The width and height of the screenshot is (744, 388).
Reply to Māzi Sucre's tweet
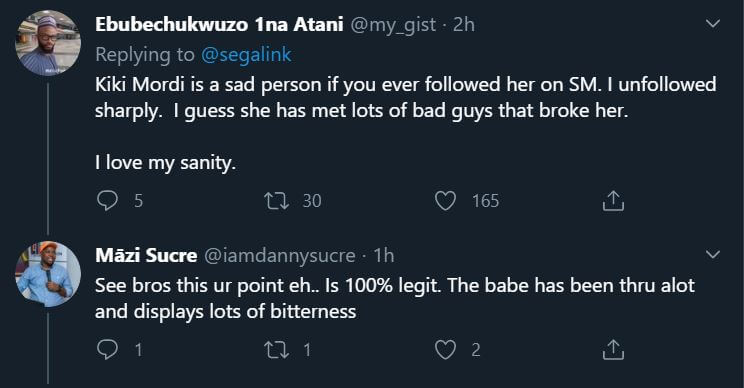tap(107, 350)
